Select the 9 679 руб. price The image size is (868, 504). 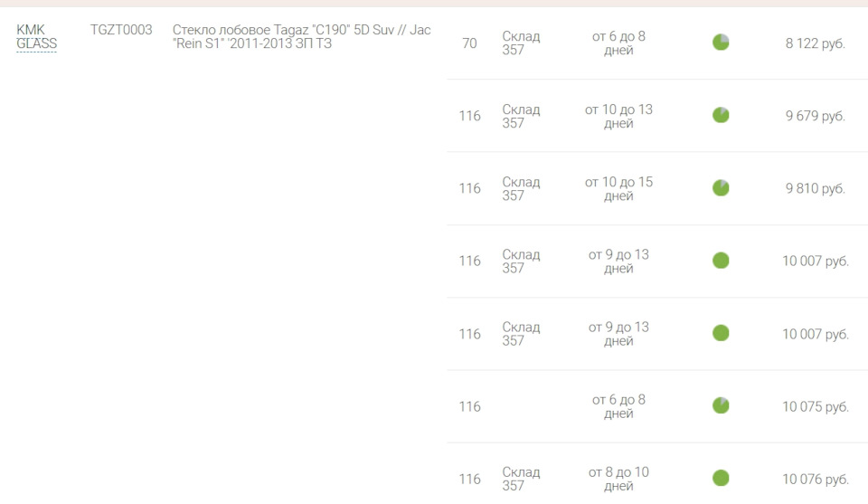click(x=815, y=116)
